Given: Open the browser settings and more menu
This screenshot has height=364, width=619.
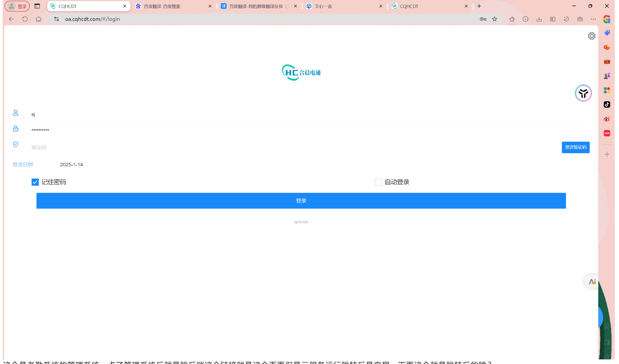Looking at the screenshot, I should pos(593,19).
